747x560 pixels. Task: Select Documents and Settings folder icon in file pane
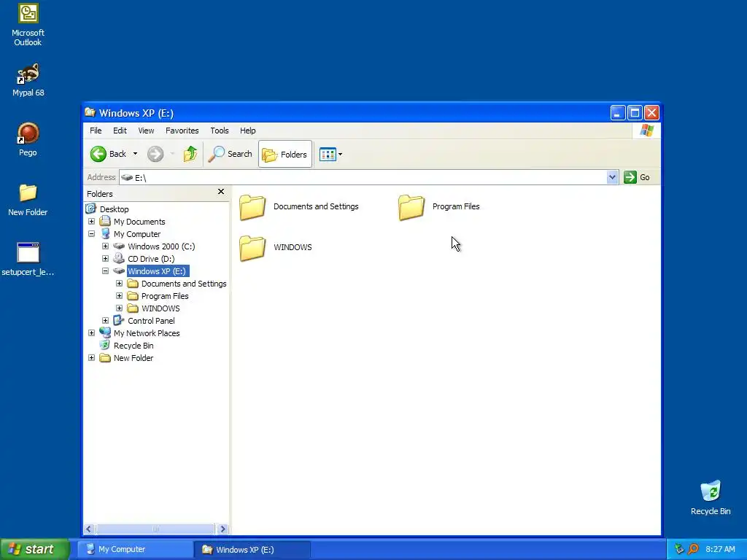pyautogui.click(x=252, y=207)
